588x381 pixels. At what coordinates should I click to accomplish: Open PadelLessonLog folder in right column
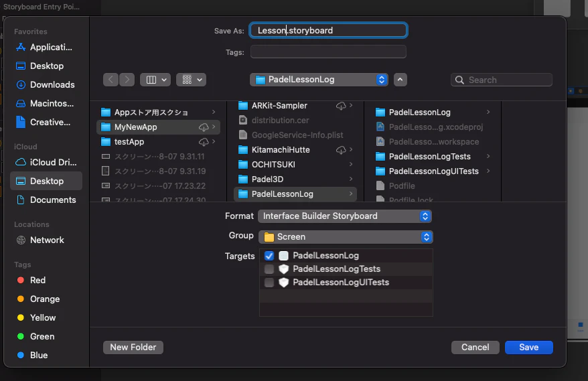pyautogui.click(x=433, y=112)
